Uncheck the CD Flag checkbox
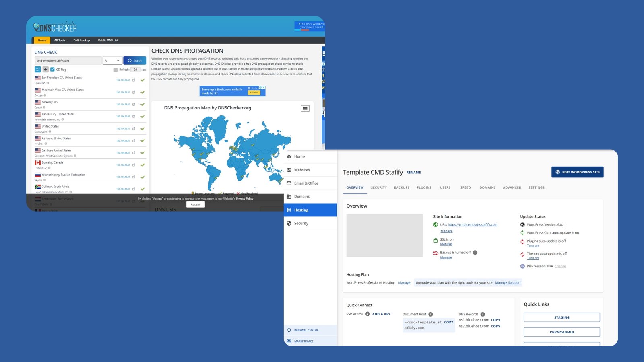644x362 pixels. coord(52,70)
